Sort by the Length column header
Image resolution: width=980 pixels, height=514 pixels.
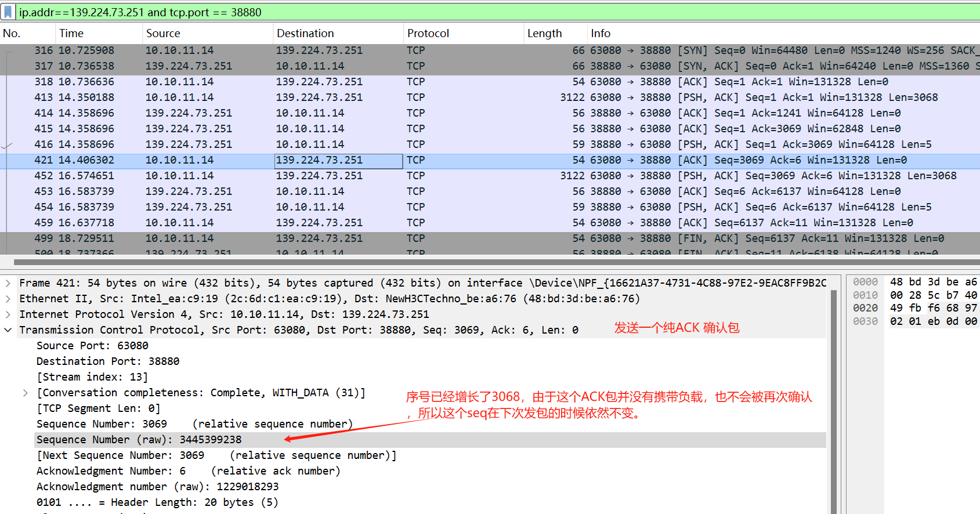point(555,34)
